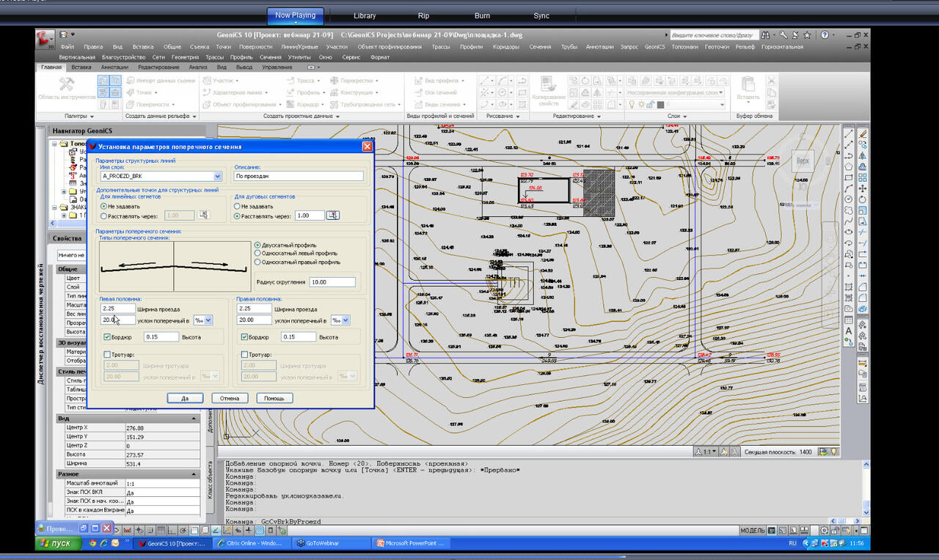Click the keyword search field in title bar
This screenshot has width=939, height=560.
pos(714,34)
